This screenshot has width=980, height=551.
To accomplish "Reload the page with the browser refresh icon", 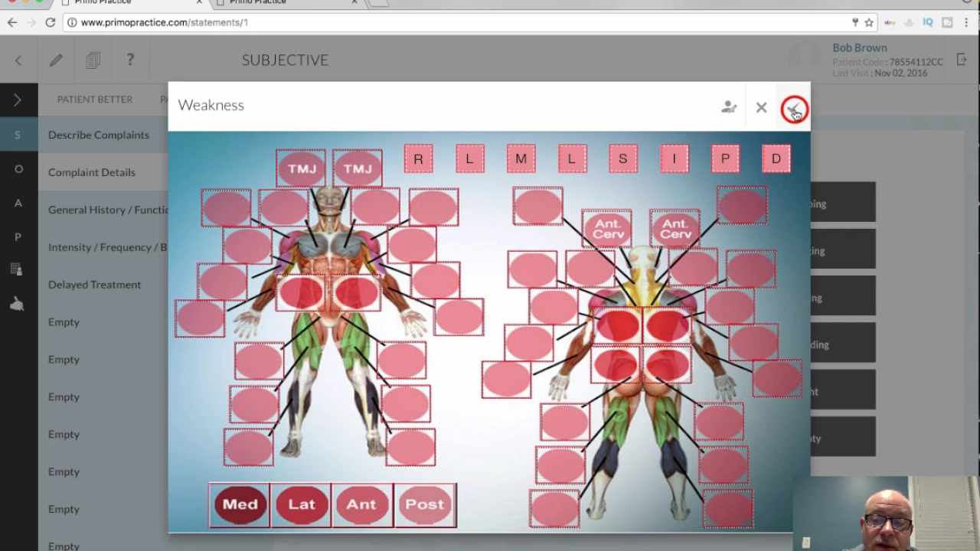I will [51, 22].
